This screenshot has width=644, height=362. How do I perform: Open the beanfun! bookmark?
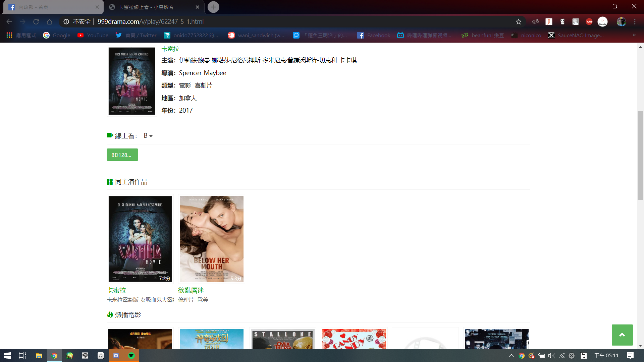pyautogui.click(x=483, y=35)
